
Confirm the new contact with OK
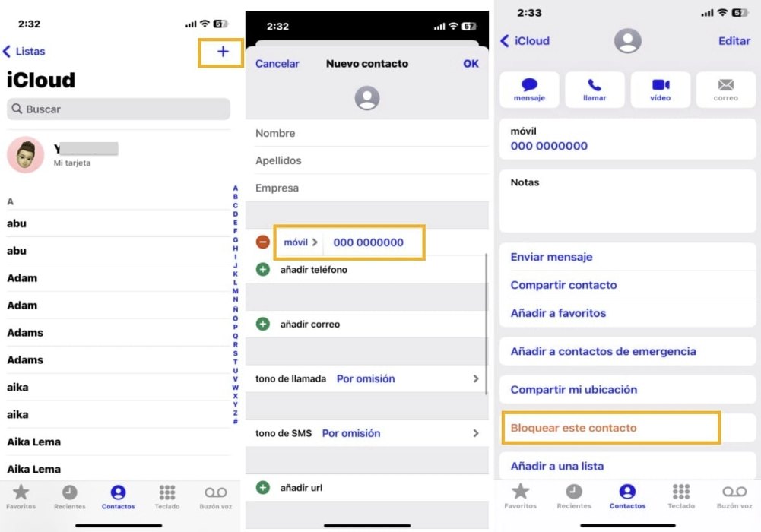pyautogui.click(x=471, y=64)
